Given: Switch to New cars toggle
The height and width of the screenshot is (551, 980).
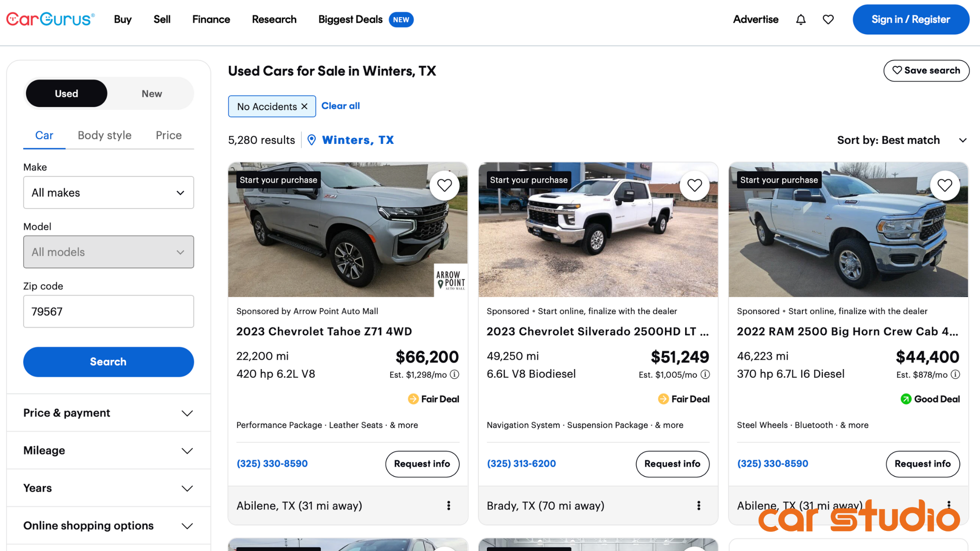Looking at the screenshot, I should 152,93.
